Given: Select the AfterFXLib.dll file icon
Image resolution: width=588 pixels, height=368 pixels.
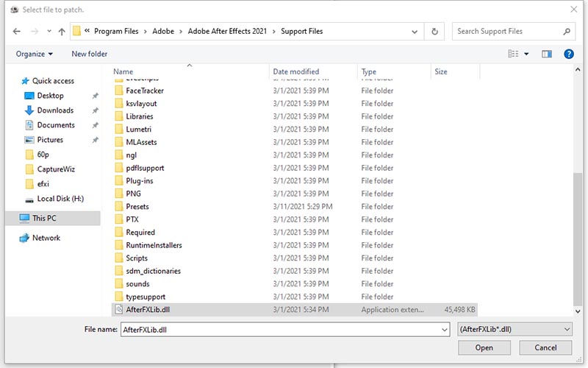Looking at the screenshot, I should pos(118,309).
